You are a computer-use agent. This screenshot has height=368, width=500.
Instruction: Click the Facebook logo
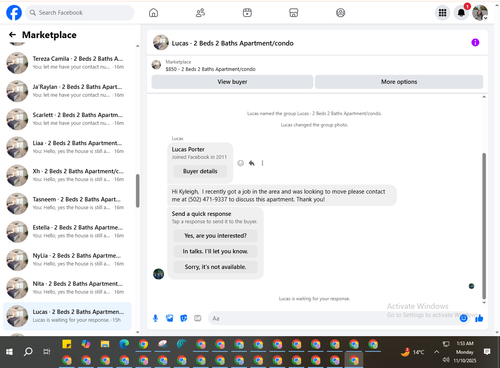click(14, 13)
